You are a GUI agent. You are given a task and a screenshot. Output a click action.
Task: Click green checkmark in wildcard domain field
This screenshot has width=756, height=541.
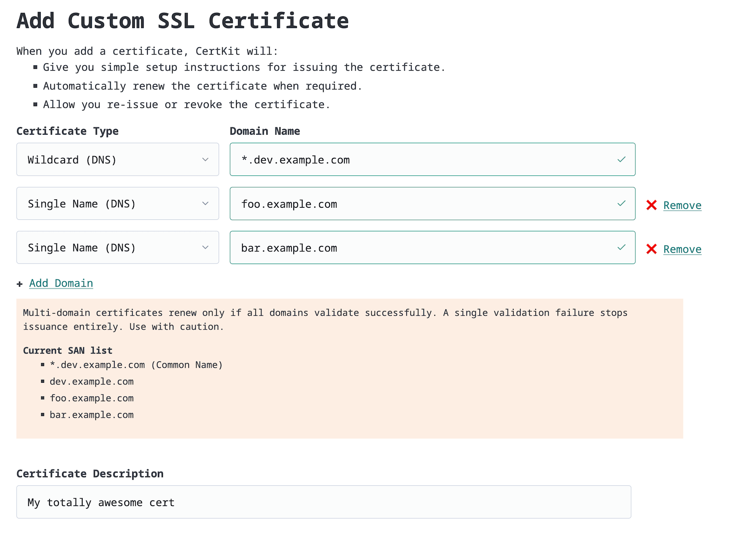coord(621,159)
